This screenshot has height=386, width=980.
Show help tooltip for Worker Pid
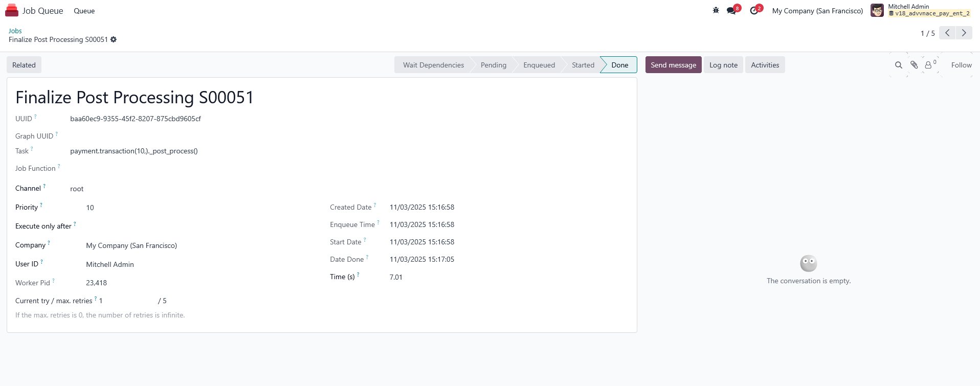point(53,281)
